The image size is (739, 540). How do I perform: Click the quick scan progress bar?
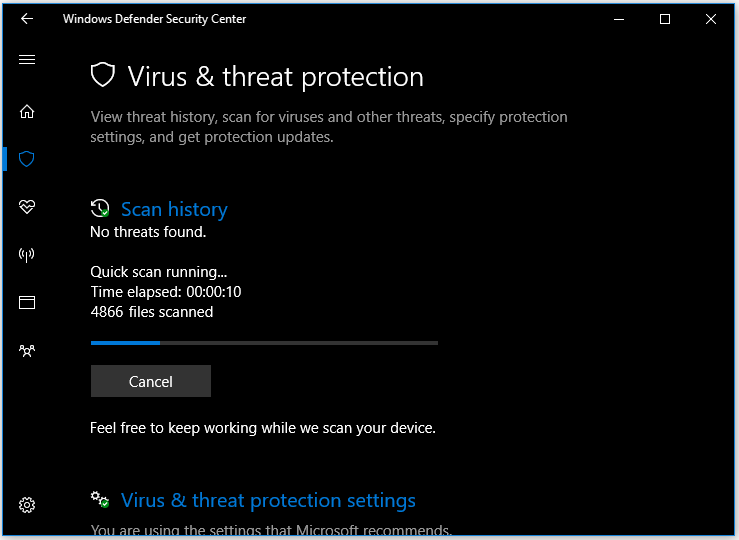coord(264,343)
